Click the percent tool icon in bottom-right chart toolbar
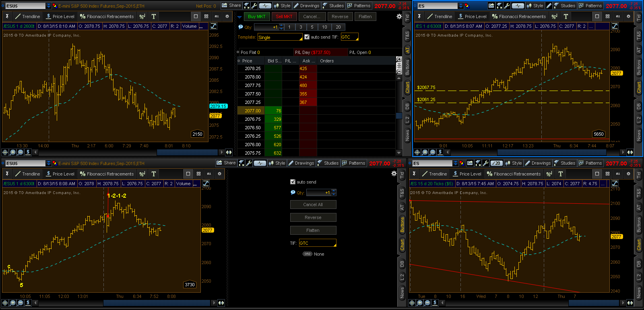Image resolution: width=644 pixels, height=310 pixels. 549,174
